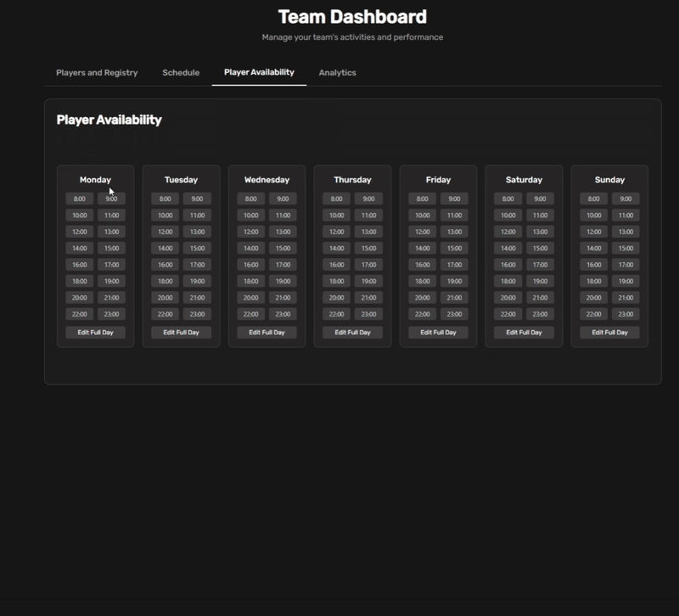
Task: Click Sunday's Edit Full Day button
Action: (609, 333)
